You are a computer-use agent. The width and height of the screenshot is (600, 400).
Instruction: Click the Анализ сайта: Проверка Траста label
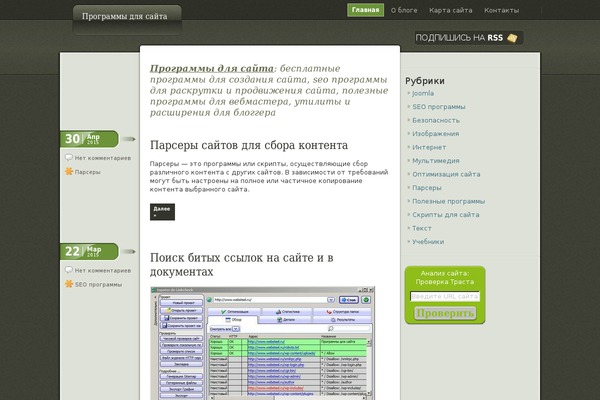(445, 278)
